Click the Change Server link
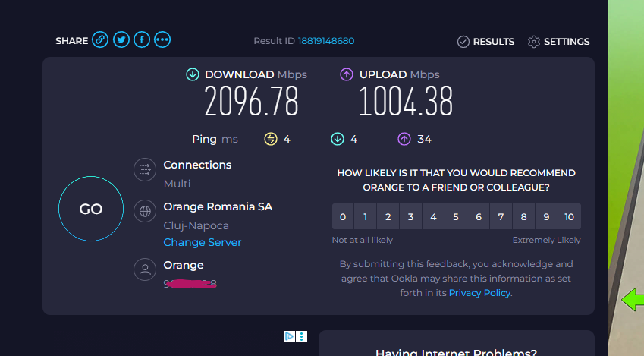The image size is (644, 356). pyautogui.click(x=203, y=242)
